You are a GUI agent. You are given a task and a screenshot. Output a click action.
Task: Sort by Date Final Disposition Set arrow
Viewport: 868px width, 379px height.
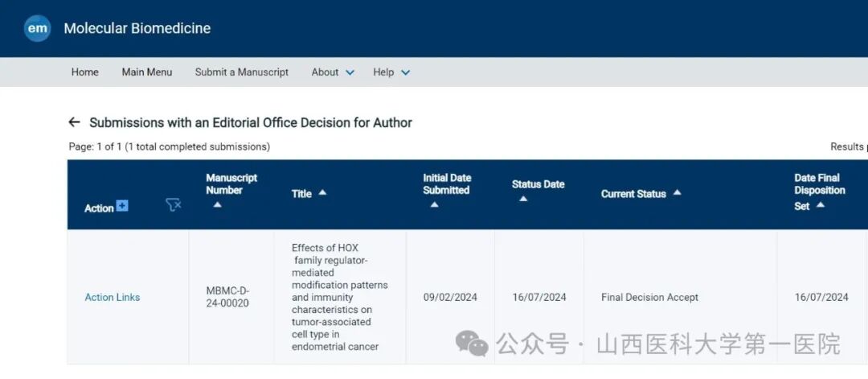821,205
